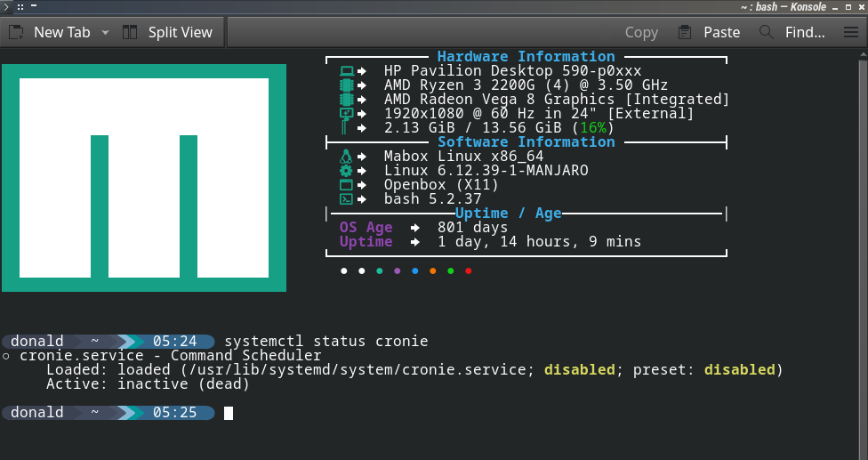Screen dimensions: 868x460
Task: Click the large Manjaro logo
Action: pyautogui.click(x=144, y=178)
